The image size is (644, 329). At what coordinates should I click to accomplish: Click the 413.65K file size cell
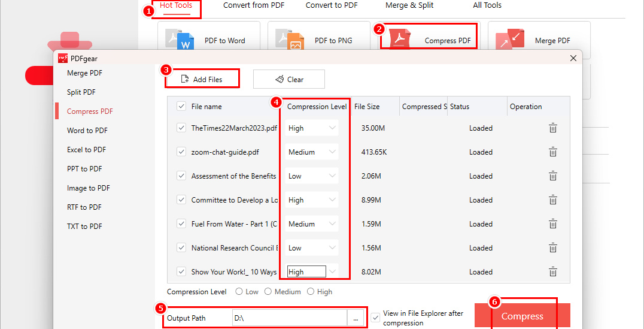pos(374,152)
